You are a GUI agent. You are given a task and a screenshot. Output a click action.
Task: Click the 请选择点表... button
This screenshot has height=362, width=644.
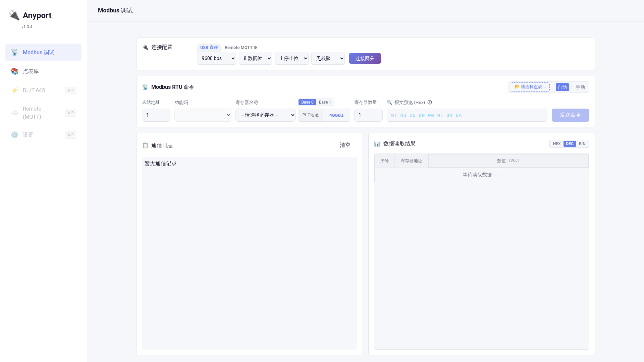(530, 87)
